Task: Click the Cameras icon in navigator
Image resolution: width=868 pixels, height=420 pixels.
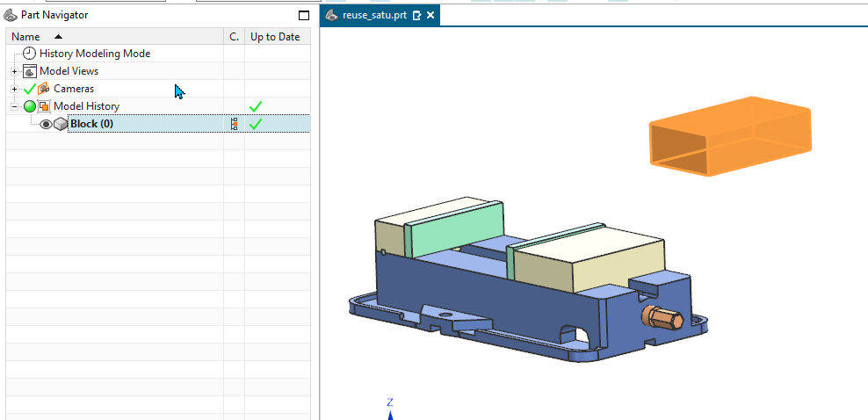Action: tap(43, 89)
